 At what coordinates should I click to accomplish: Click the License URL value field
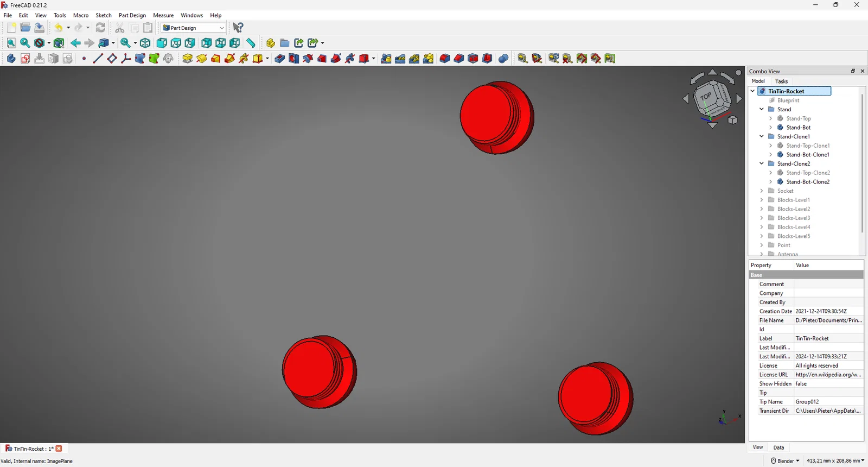point(828,375)
